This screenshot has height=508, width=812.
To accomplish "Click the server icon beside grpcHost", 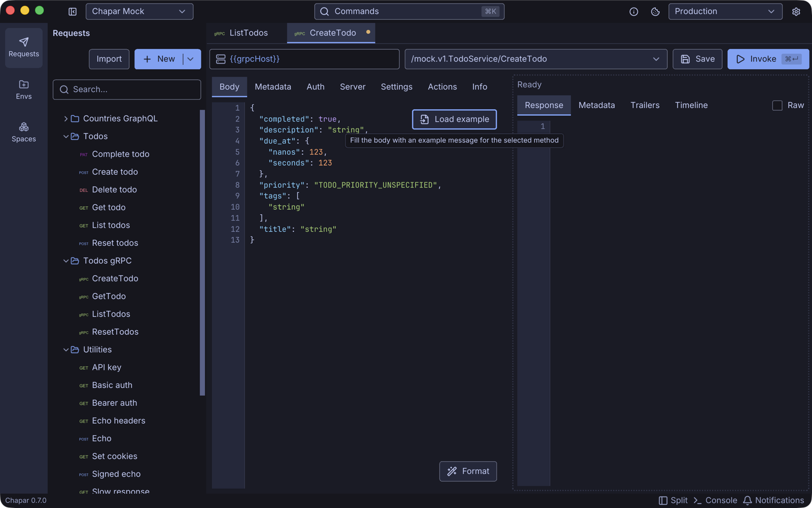I will click(221, 59).
